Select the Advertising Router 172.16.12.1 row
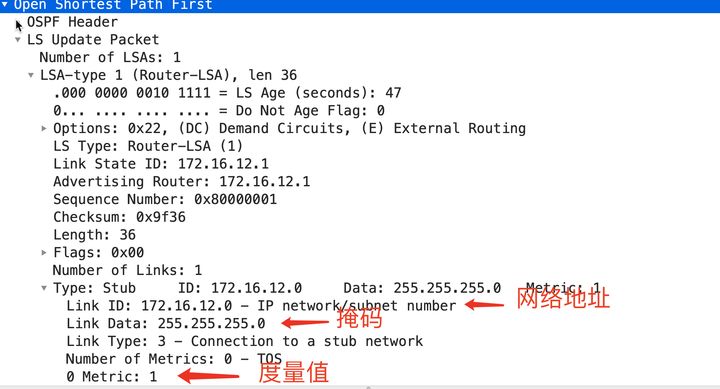Screen dimensions: 720x389 point(182,181)
